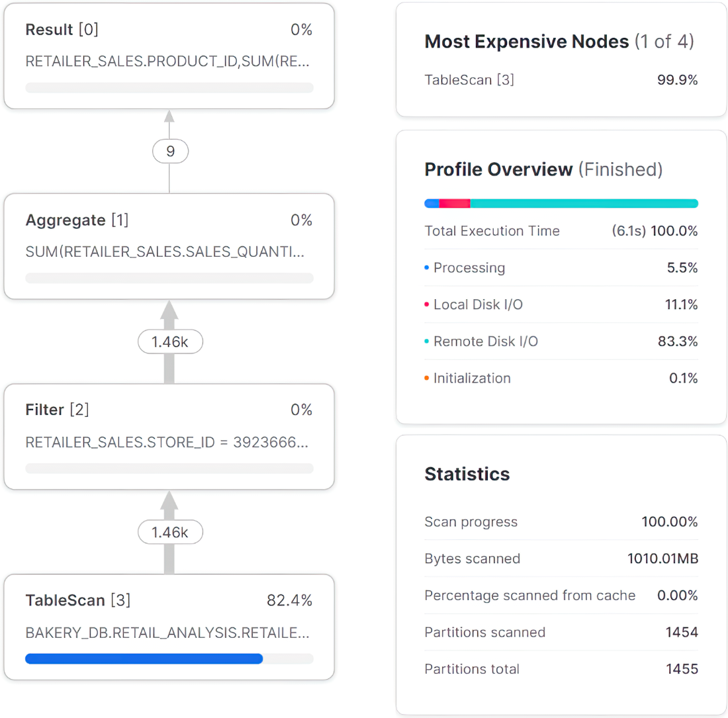Click the Initialization orange dot
Screen dimensions: 728x718
427,379
